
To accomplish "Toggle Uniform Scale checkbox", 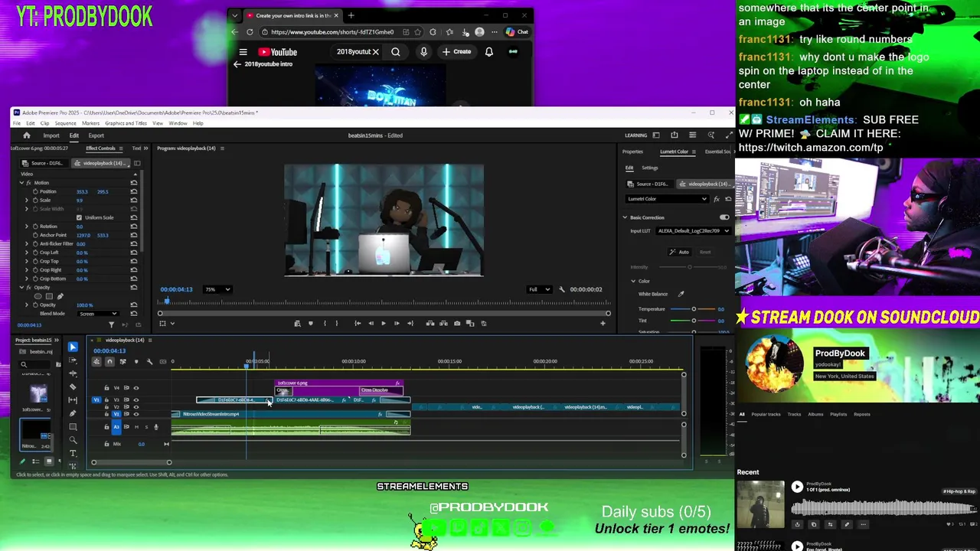I will (79, 218).
